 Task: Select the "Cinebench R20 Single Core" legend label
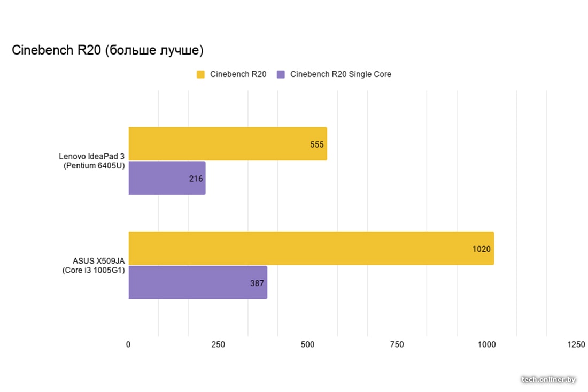tap(341, 74)
